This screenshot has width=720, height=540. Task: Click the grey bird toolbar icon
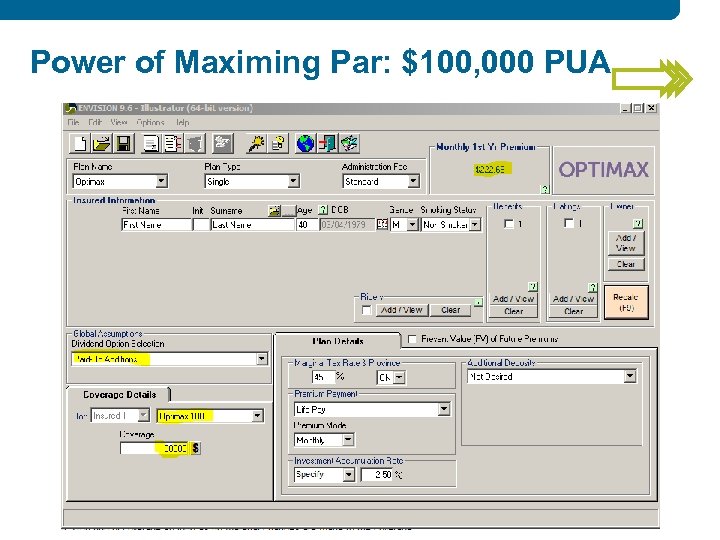(223, 144)
